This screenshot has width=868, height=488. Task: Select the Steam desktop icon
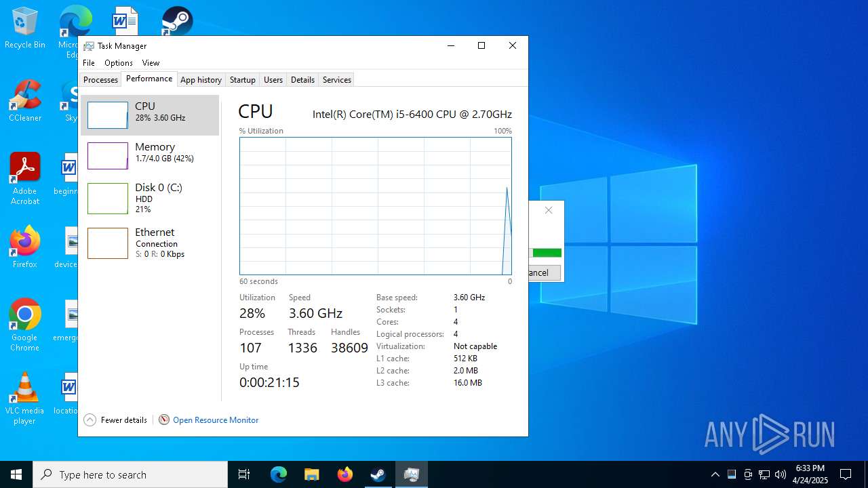click(178, 20)
